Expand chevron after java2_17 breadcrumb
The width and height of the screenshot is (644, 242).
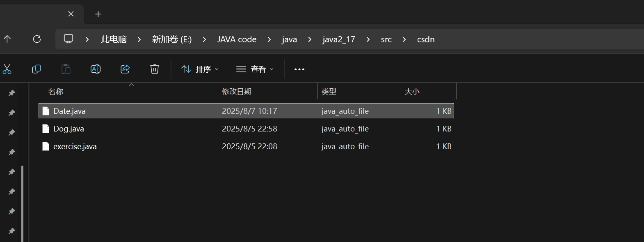(x=368, y=39)
